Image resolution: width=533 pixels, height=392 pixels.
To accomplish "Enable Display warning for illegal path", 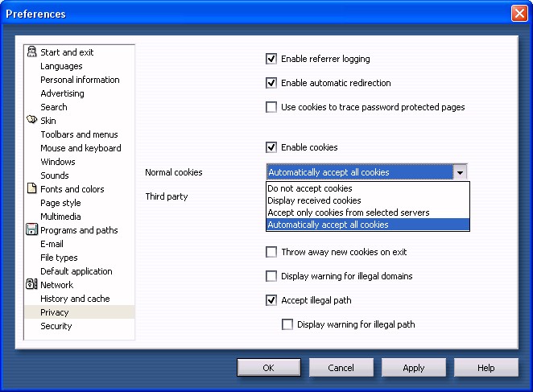I will click(x=287, y=324).
